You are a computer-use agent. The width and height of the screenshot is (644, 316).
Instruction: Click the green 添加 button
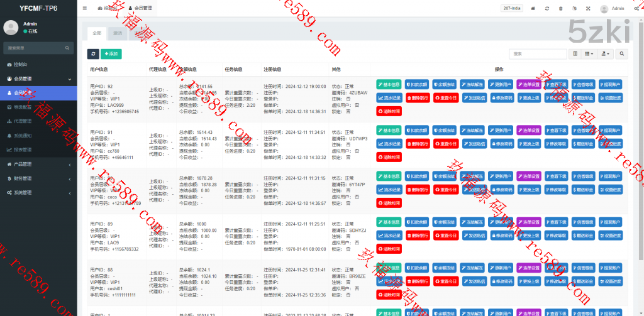coord(111,54)
